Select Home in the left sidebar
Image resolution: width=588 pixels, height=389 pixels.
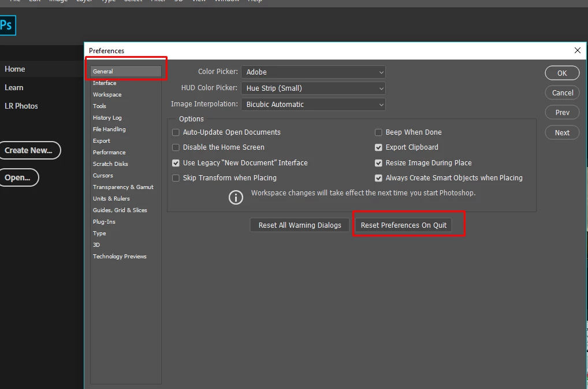click(x=14, y=69)
